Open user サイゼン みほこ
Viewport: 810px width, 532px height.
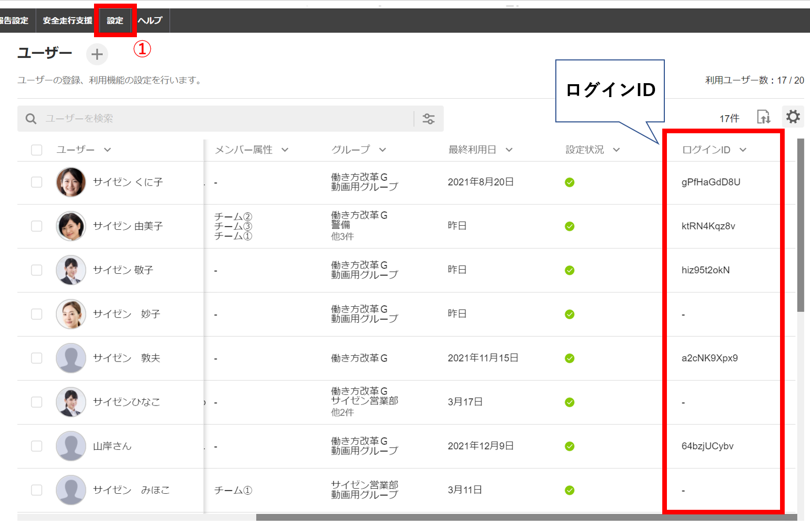pos(131,490)
